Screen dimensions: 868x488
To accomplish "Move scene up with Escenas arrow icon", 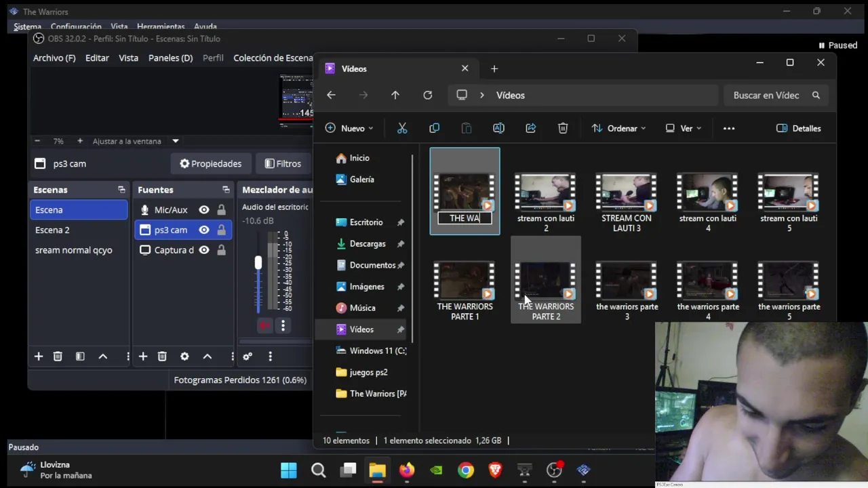I will click(103, 357).
